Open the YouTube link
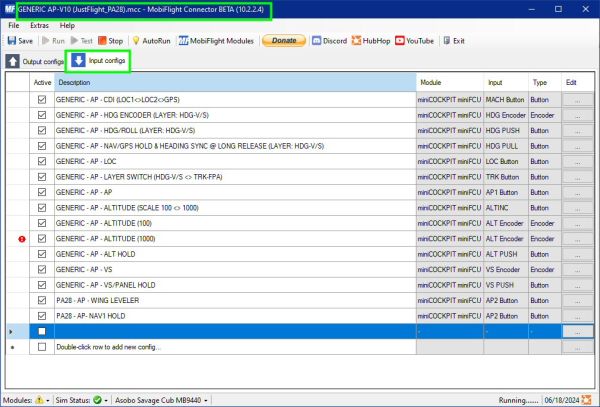The height and width of the screenshot is (407, 600). pyautogui.click(x=414, y=41)
